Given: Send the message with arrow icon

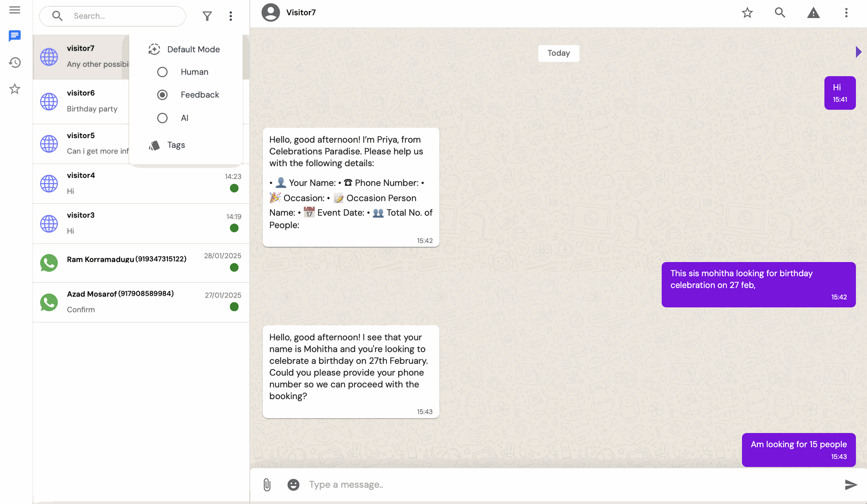Looking at the screenshot, I should 851,485.
